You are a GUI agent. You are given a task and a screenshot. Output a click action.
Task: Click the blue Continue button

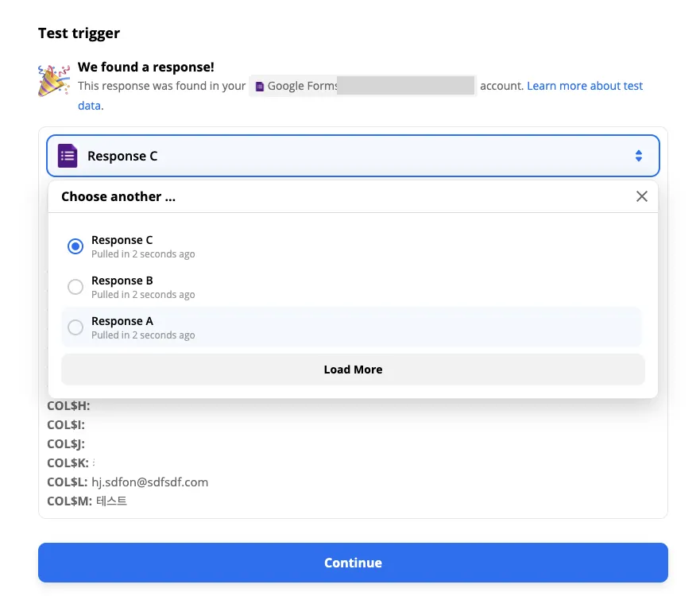[353, 563]
